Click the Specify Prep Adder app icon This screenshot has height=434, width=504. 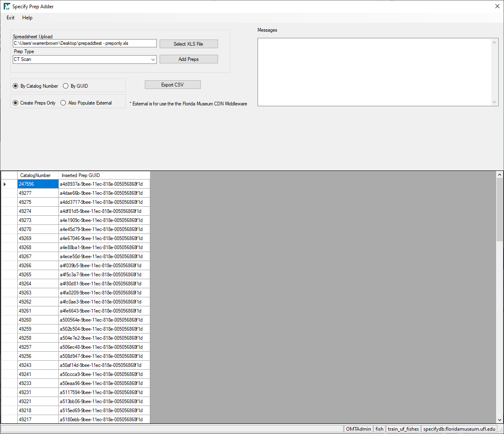(7, 7)
